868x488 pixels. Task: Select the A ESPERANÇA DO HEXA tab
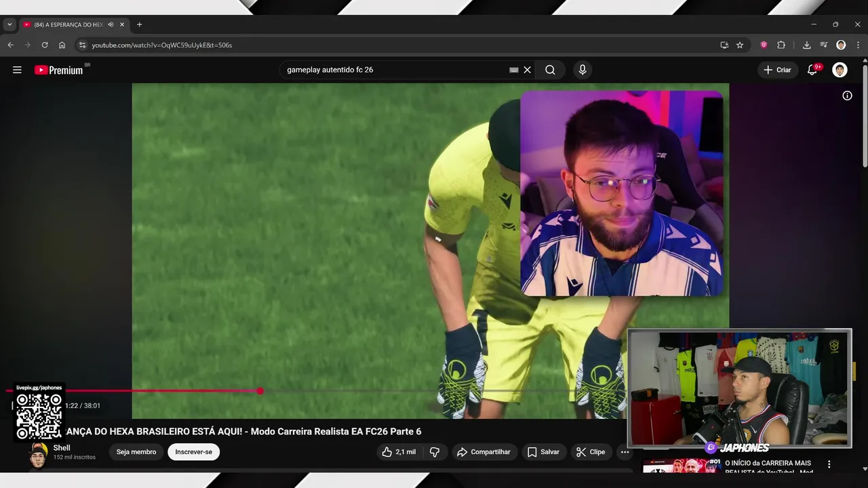point(68,24)
